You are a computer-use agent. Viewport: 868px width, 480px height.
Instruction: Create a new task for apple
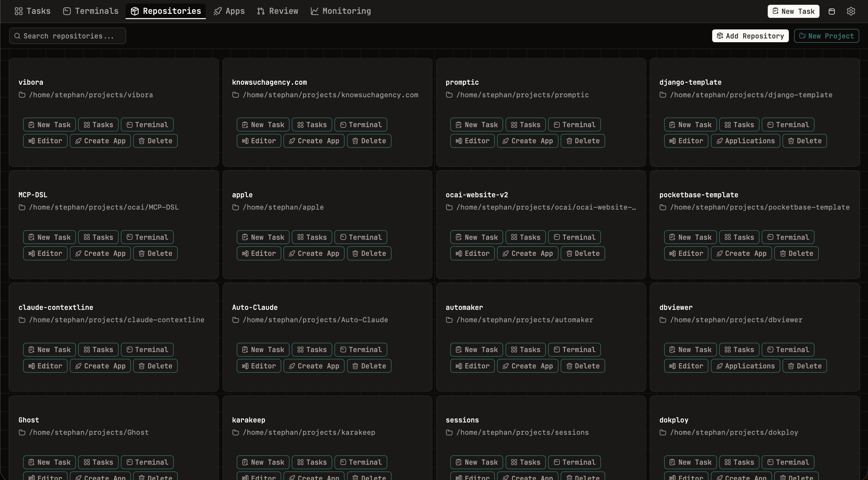click(x=263, y=237)
